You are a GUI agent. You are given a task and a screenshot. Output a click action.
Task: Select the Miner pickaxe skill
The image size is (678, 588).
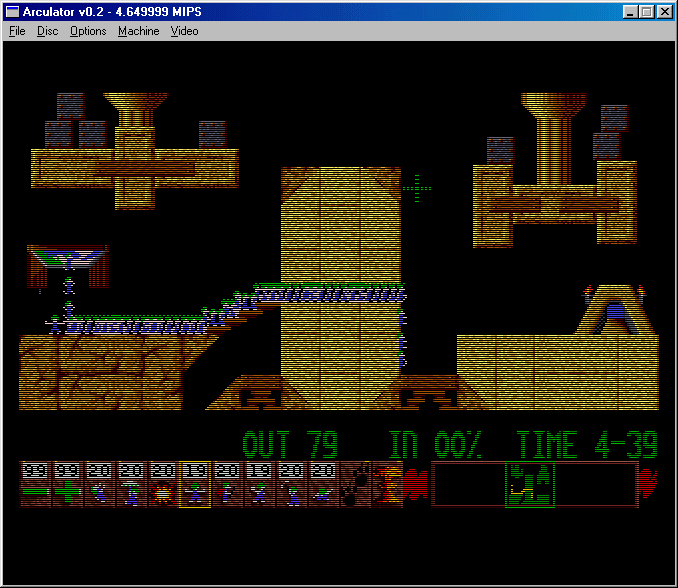coord(291,485)
